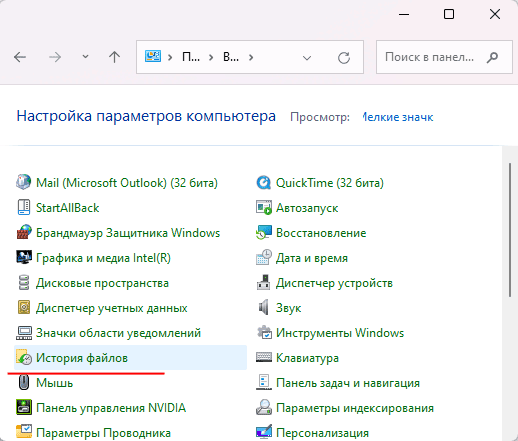The image size is (518, 441).
Task: Expand chevron after the Control Panel icon
Action: pyautogui.click(x=170, y=58)
